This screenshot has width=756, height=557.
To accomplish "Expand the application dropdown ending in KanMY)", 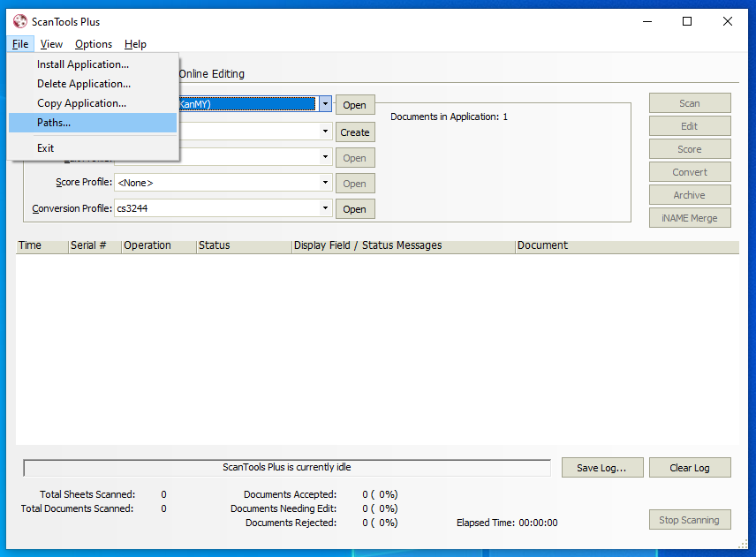I will 325,103.
